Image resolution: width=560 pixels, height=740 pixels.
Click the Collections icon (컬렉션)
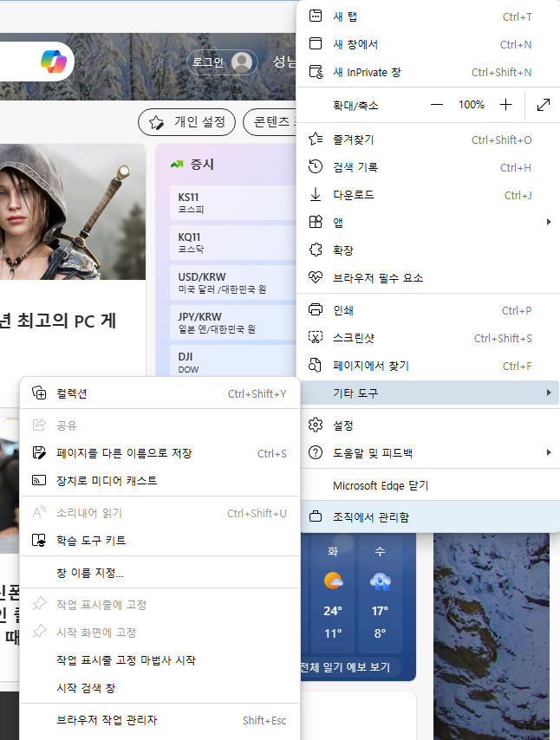click(x=39, y=393)
